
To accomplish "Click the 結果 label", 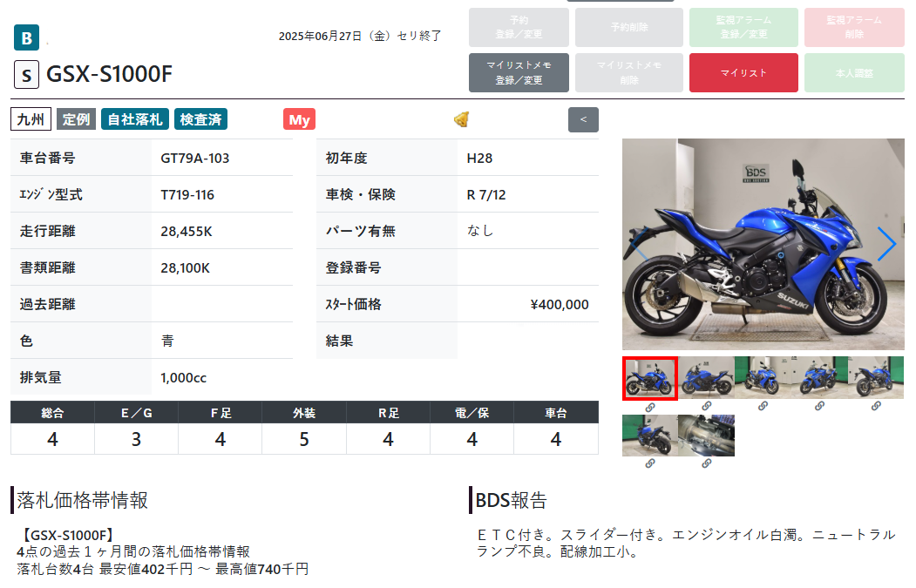I will tap(339, 341).
